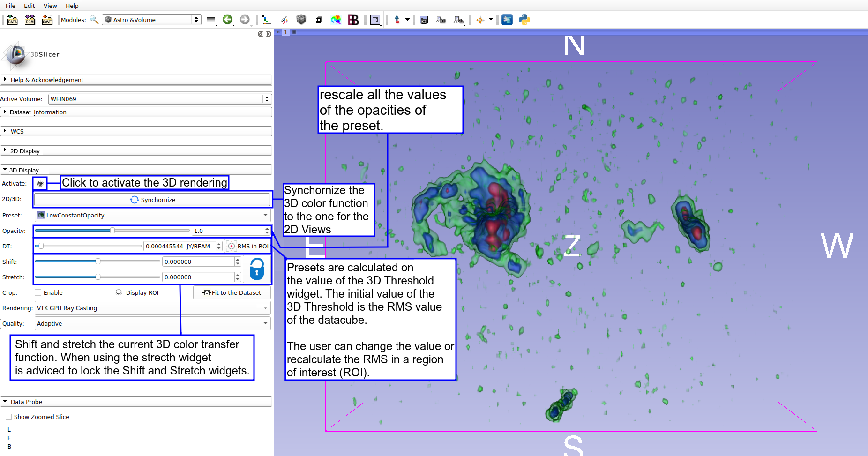Click the module search magnifier icon

pyautogui.click(x=94, y=20)
